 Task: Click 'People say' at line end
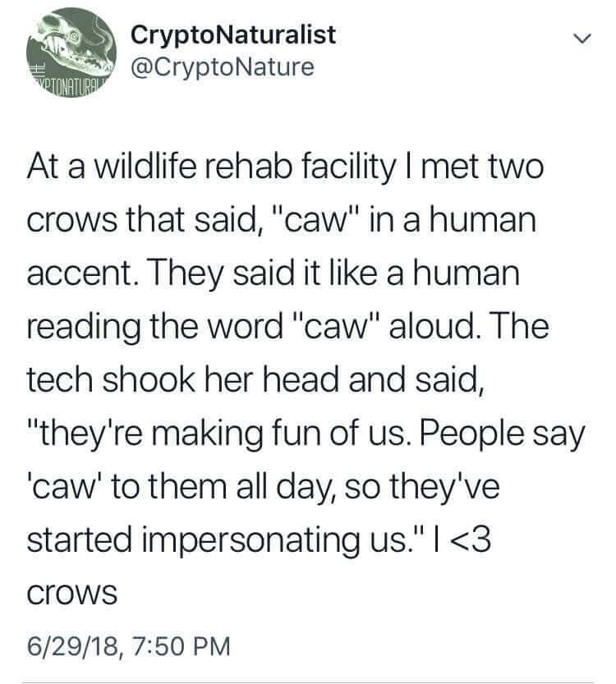tap(502, 434)
